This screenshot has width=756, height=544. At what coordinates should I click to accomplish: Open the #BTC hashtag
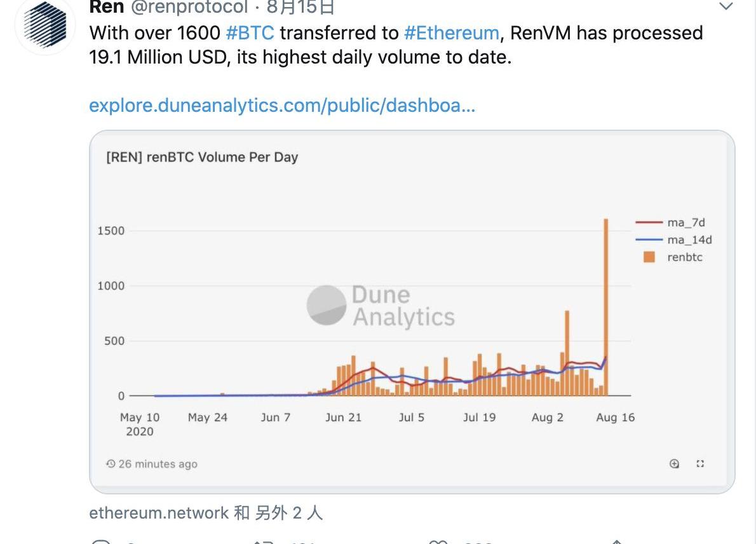(x=250, y=32)
